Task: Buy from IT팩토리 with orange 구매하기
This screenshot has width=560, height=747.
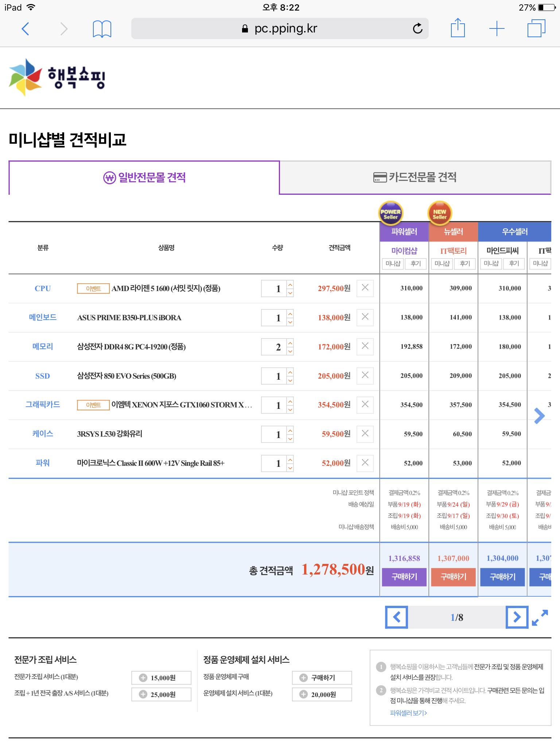Action: (454, 577)
